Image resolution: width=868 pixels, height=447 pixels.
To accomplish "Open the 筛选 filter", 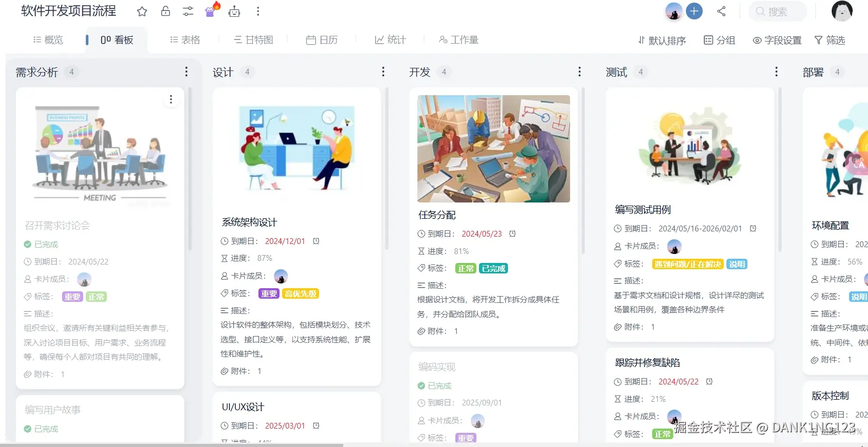I will click(x=830, y=40).
